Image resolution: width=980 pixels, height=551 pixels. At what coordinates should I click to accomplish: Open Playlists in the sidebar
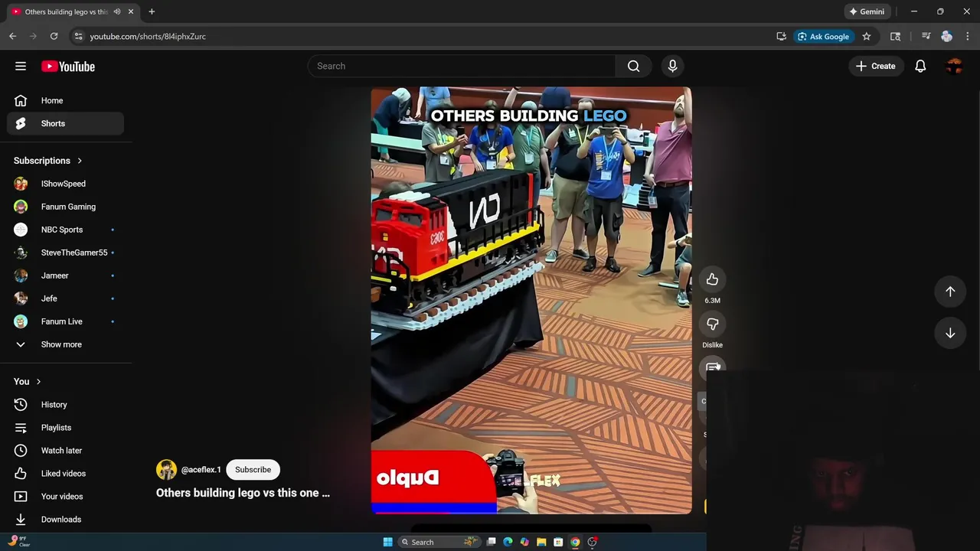[x=66, y=427]
